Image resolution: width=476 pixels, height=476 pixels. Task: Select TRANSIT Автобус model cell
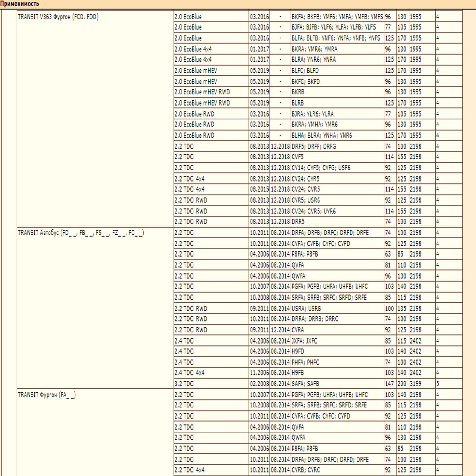coord(95,308)
